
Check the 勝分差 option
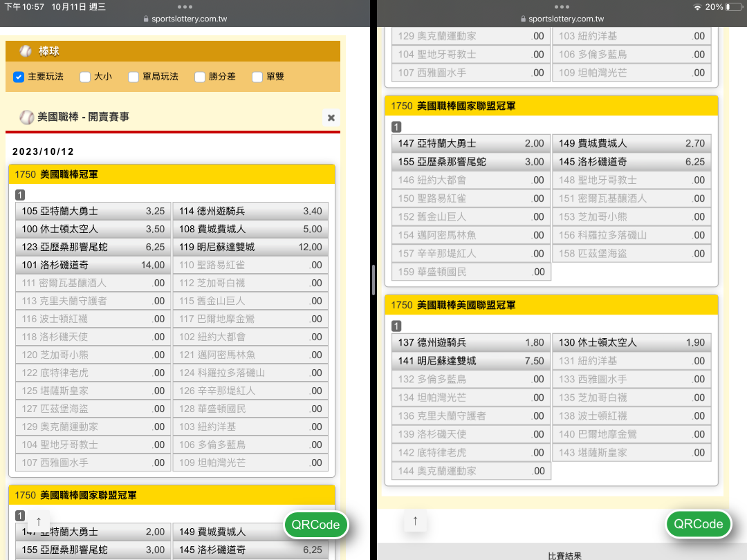[200, 77]
